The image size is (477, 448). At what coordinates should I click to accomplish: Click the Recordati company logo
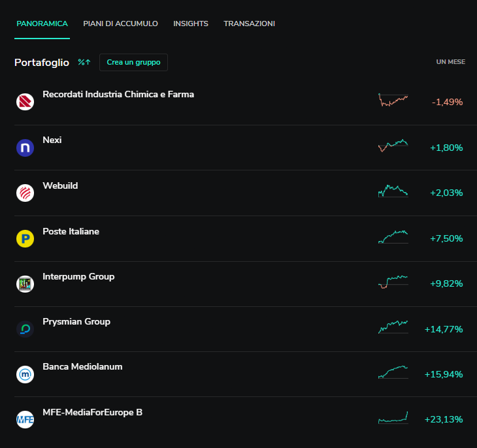point(25,102)
